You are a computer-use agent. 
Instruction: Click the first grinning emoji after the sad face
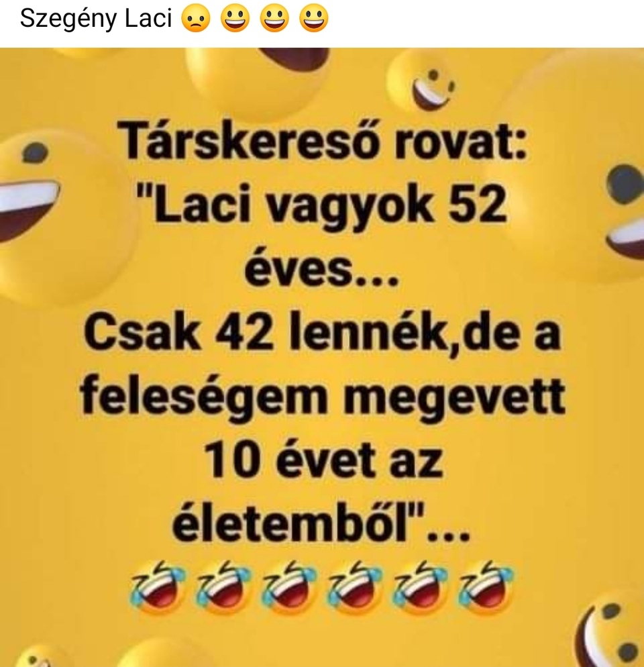pos(235,19)
